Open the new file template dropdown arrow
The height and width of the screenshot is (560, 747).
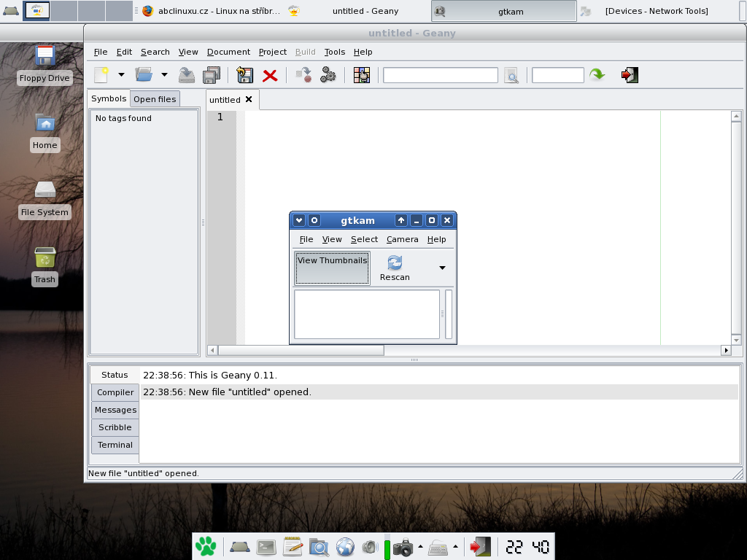tap(121, 75)
